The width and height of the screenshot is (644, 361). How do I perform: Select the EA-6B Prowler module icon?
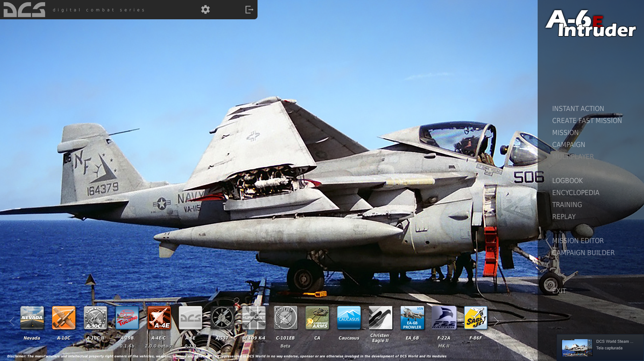(412, 318)
